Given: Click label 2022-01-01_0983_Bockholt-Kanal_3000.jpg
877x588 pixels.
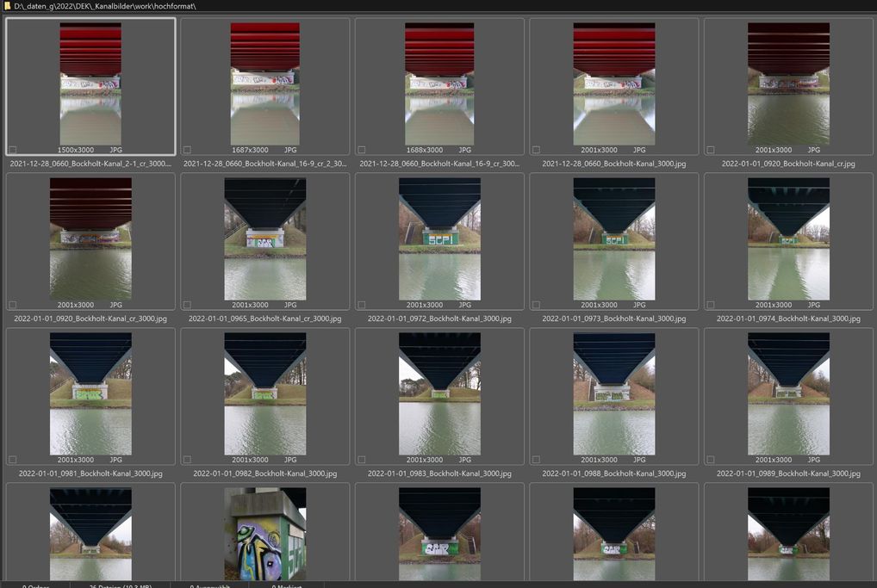Looking at the screenshot, I should pyautogui.click(x=439, y=473).
